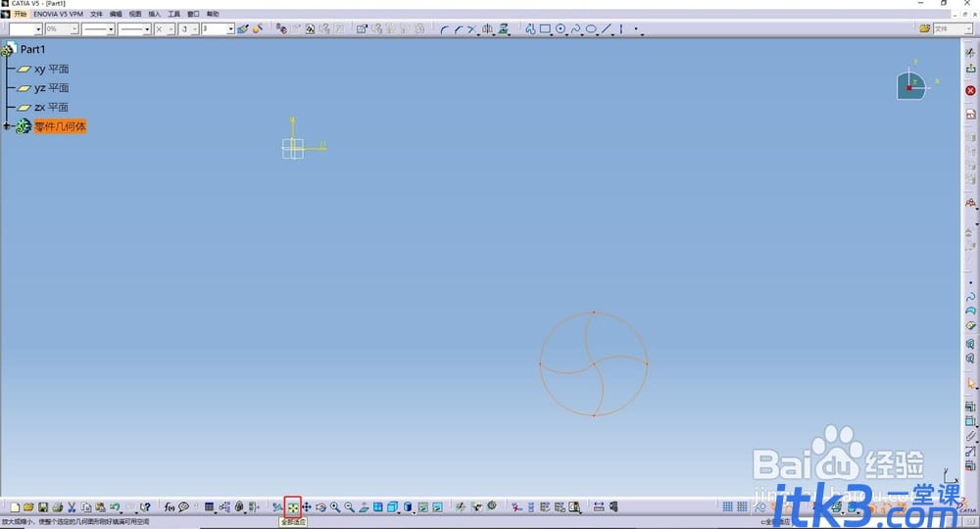This screenshot has height=529, width=980.
Task: Select the yz 平面 plane
Action: [51, 88]
